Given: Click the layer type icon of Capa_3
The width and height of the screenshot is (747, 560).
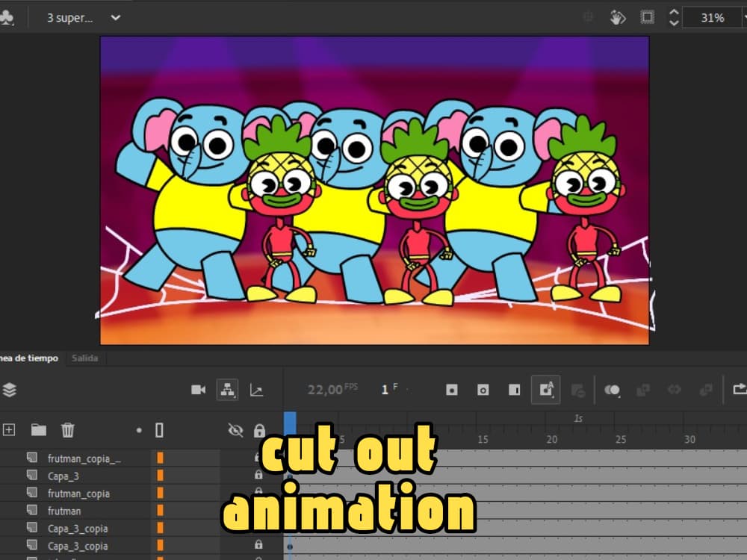Looking at the screenshot, I should (x=32, y=475).
